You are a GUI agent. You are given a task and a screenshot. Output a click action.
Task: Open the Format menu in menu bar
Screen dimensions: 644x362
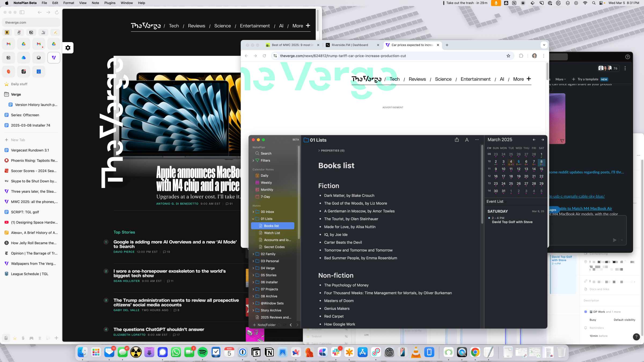69,3
